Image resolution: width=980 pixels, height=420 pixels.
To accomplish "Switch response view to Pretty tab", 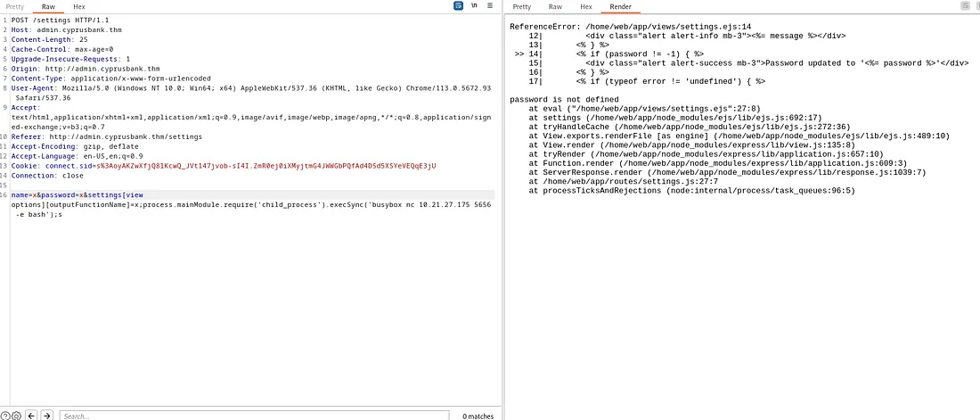I will point(521,7).
